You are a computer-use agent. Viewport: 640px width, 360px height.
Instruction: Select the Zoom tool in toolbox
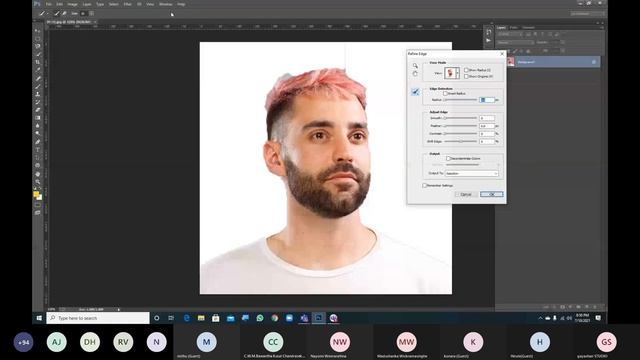pos(38,182)
